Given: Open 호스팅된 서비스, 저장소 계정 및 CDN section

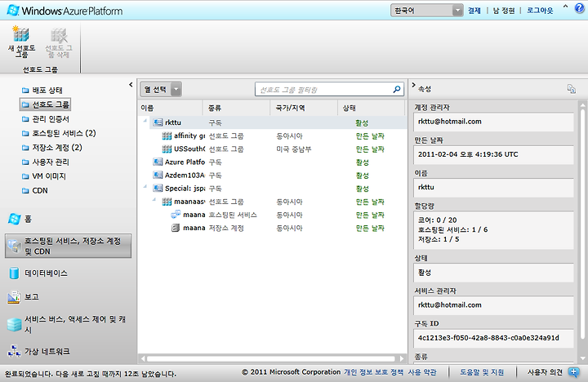Looking at the screenshot, I should [69, 246].
